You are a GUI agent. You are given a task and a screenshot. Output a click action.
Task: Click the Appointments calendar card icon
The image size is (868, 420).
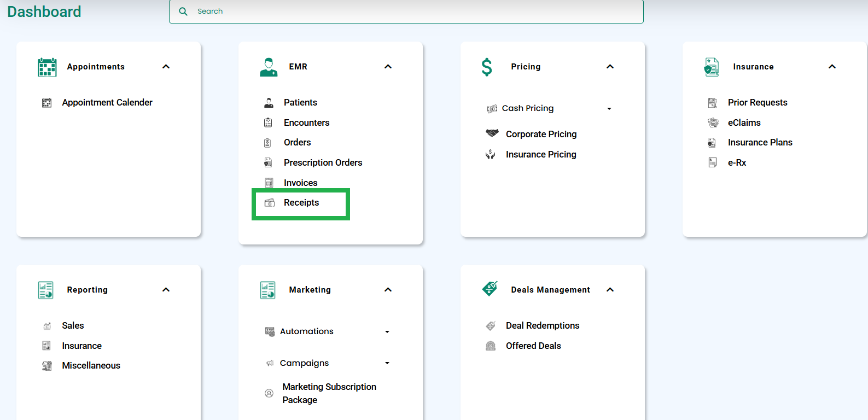(x=47, y=67)
